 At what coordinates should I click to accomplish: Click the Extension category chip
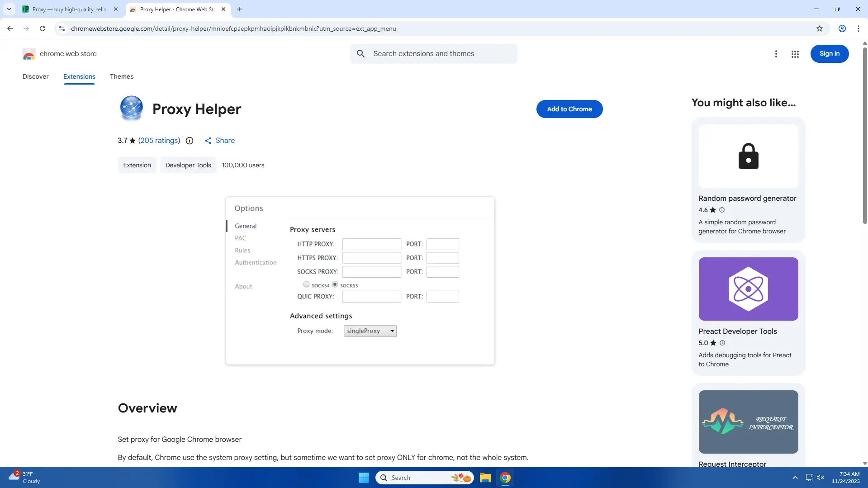pyautogui.click(x=137, y=165)
